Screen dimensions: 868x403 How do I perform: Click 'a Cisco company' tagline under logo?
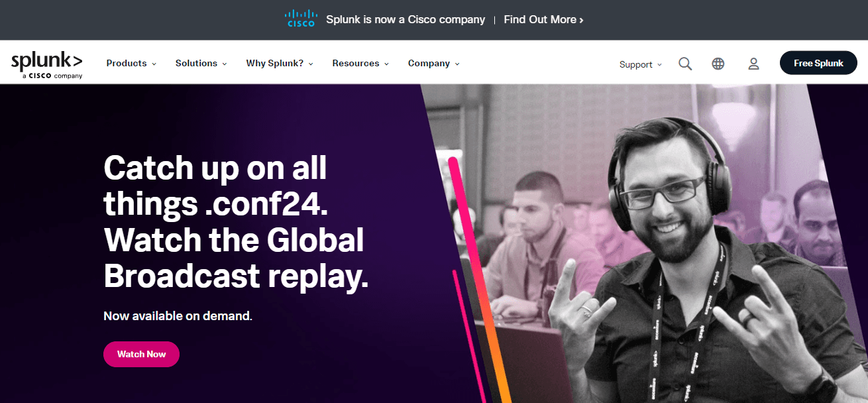(52, 76)
